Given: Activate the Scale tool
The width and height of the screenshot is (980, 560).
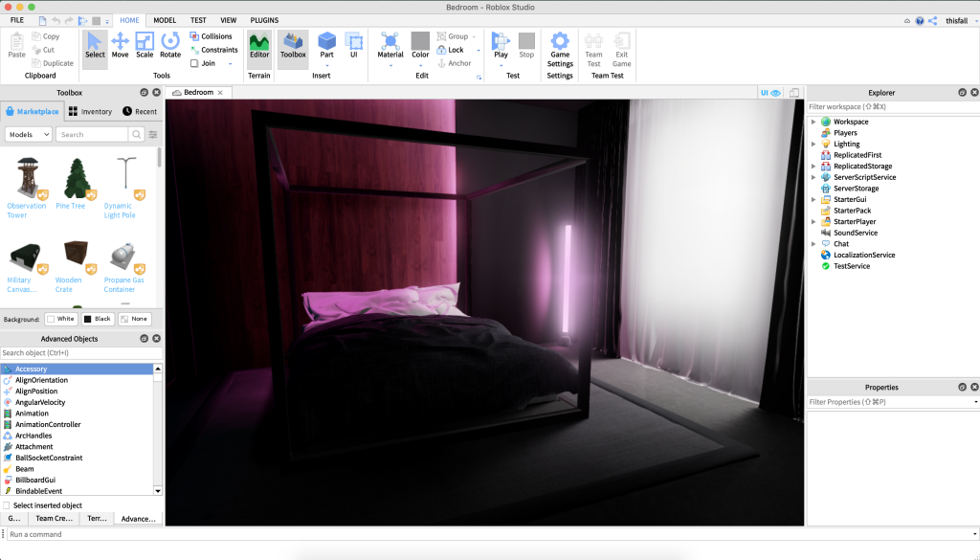Looking at the screenshot, I should 145,45.
